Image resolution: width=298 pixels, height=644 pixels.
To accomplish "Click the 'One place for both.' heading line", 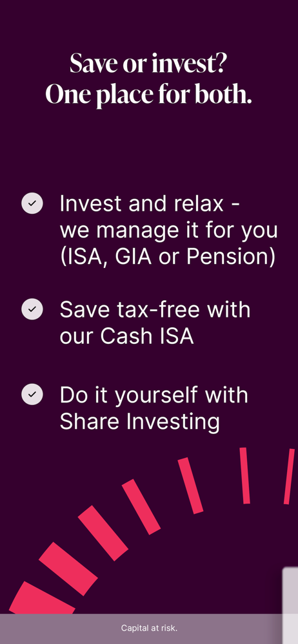I will [148, 94].
